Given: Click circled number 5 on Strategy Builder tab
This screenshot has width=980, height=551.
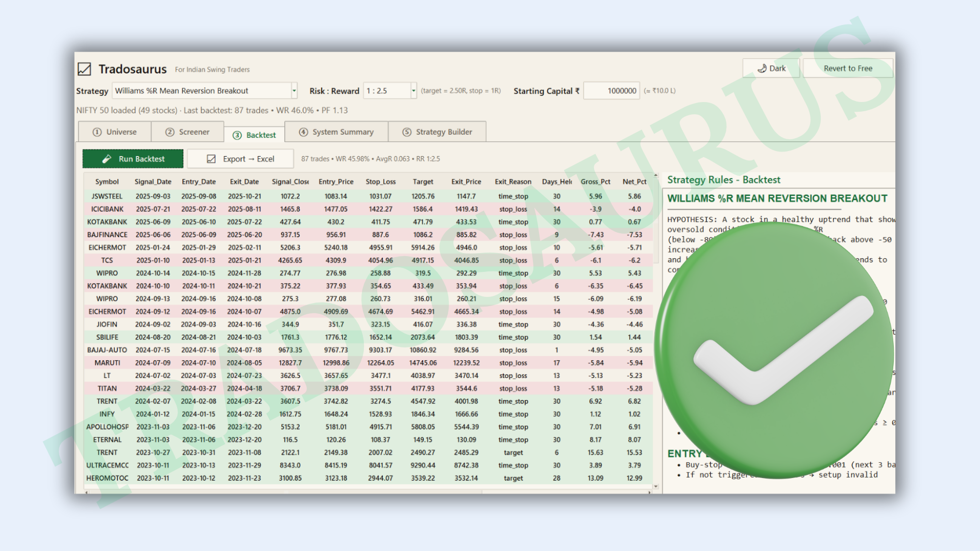Looking at the screenshot, I should coord(407,132).
